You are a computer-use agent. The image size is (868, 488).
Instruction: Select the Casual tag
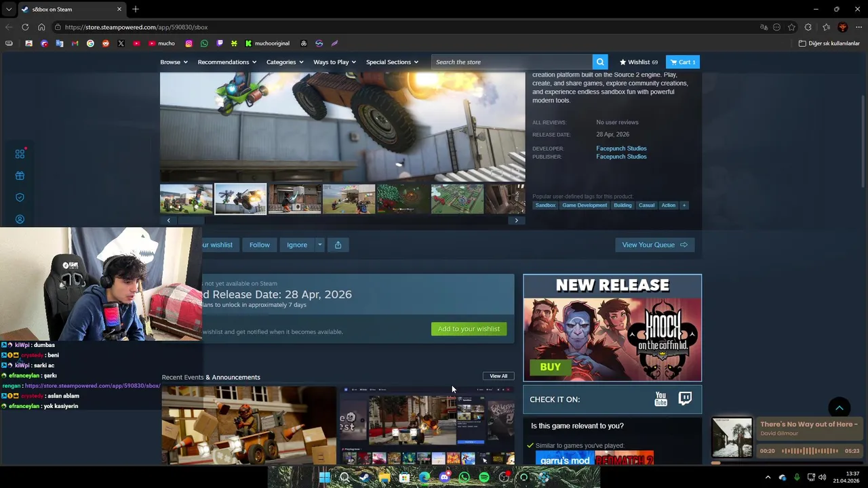pyautogui.click(x=646, y=205)
